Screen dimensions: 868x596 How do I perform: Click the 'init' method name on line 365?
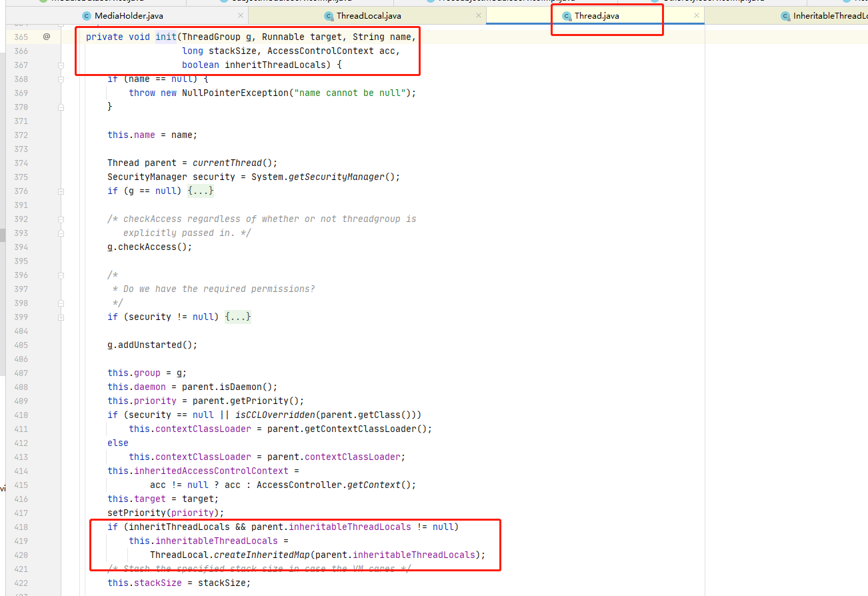click(166, 37)
